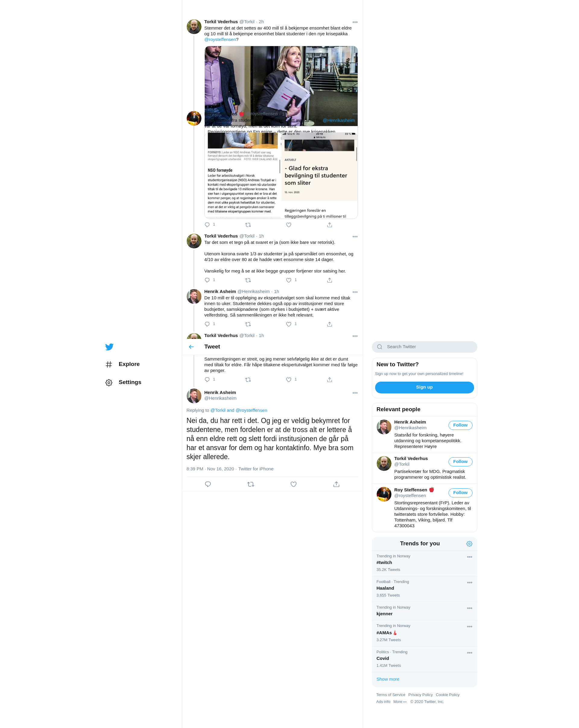Open Trends for you settings gear

(469, 544)
